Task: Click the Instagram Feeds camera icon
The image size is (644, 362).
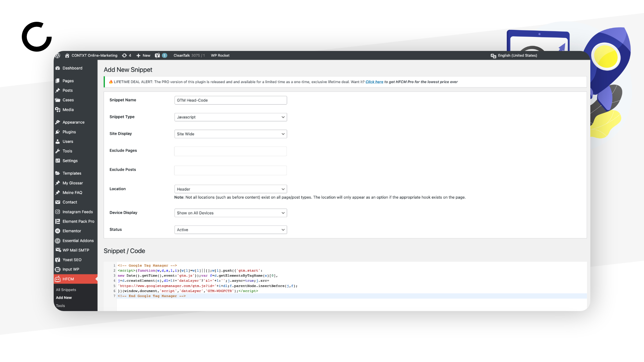Action: point(58,212)
